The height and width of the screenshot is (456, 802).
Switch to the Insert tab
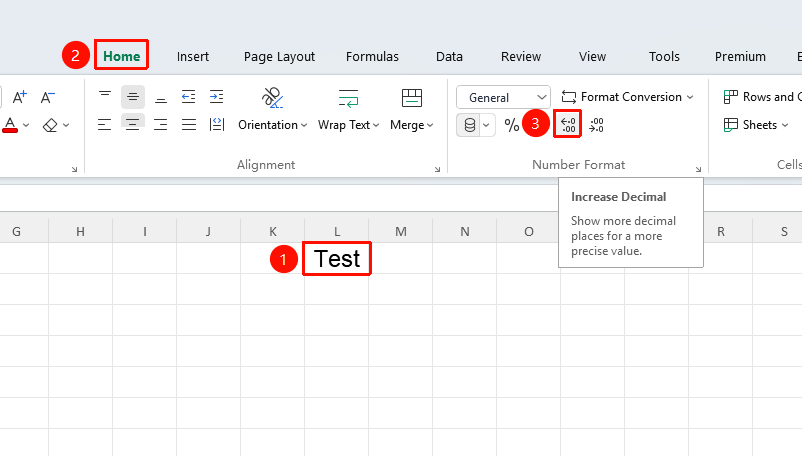coord(193,56)
